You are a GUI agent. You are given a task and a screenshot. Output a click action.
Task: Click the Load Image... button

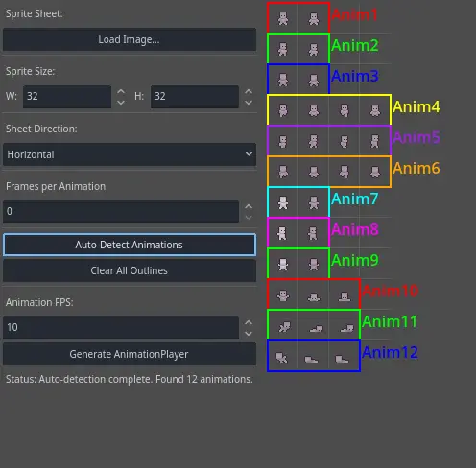point(130,39)
